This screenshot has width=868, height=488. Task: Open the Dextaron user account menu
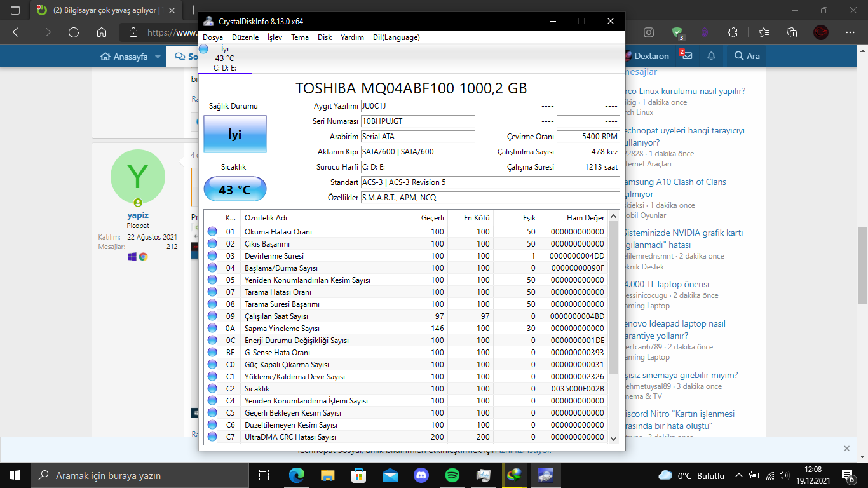click(647, 56)
